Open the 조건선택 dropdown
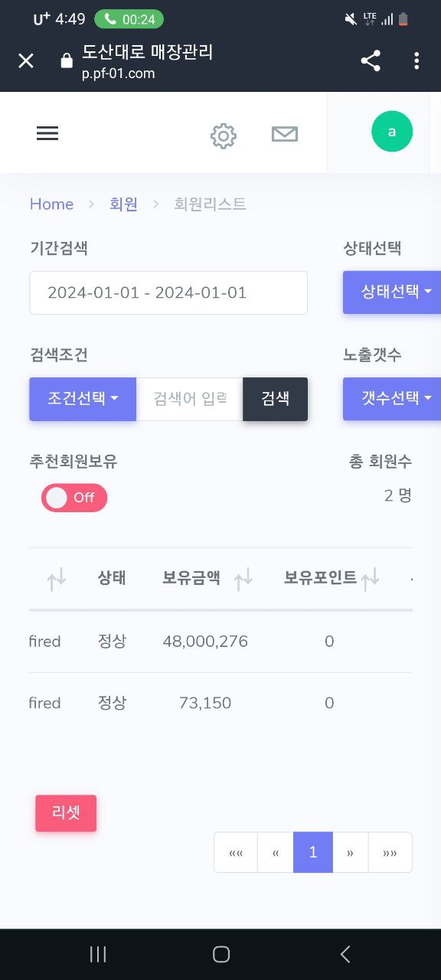 [x=83, y=399]
